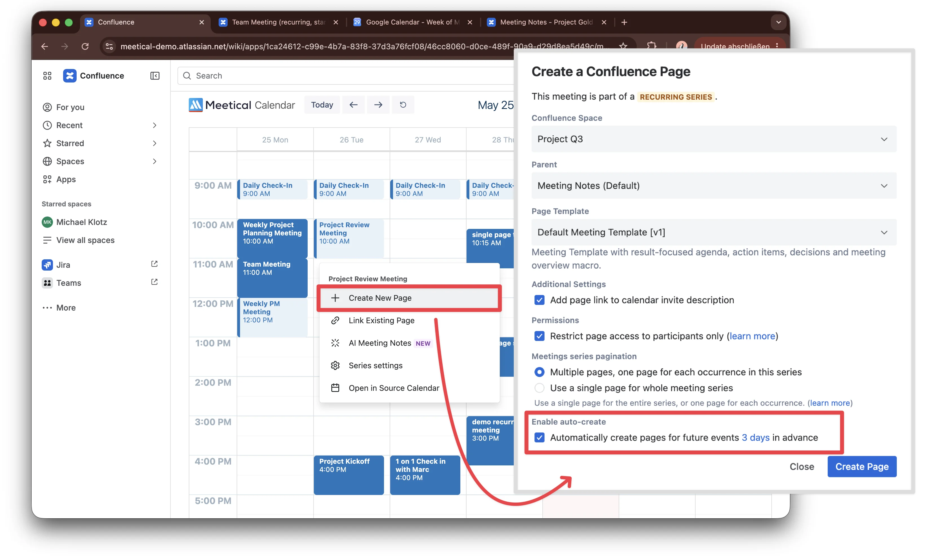Open Apps in the sidebar

click(59, 179)
